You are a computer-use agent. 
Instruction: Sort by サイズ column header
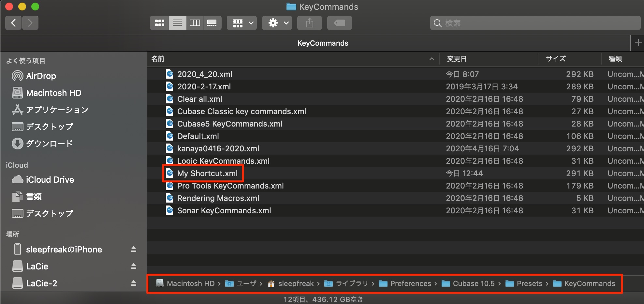pyautogui.click(x=556, y=59)
